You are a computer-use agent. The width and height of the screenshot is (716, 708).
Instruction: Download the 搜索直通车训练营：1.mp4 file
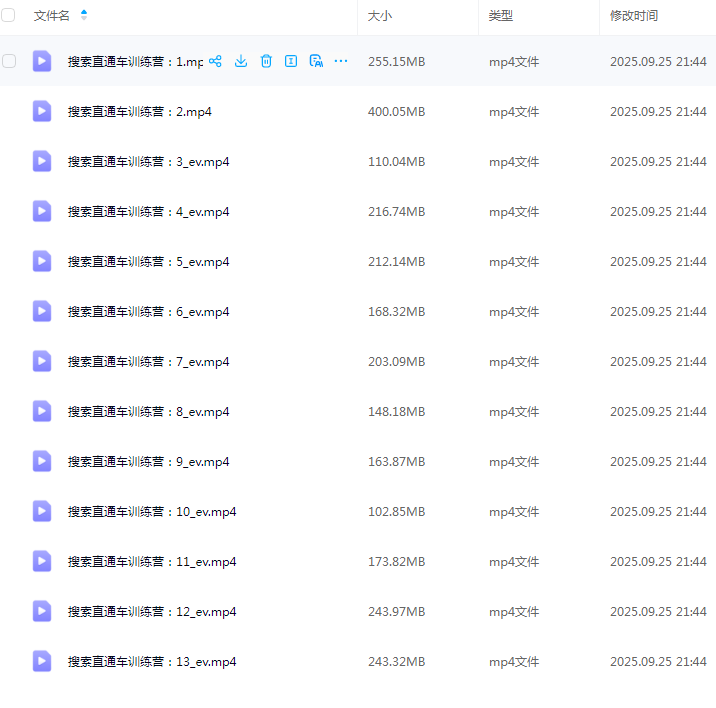[x=241, y=61]
